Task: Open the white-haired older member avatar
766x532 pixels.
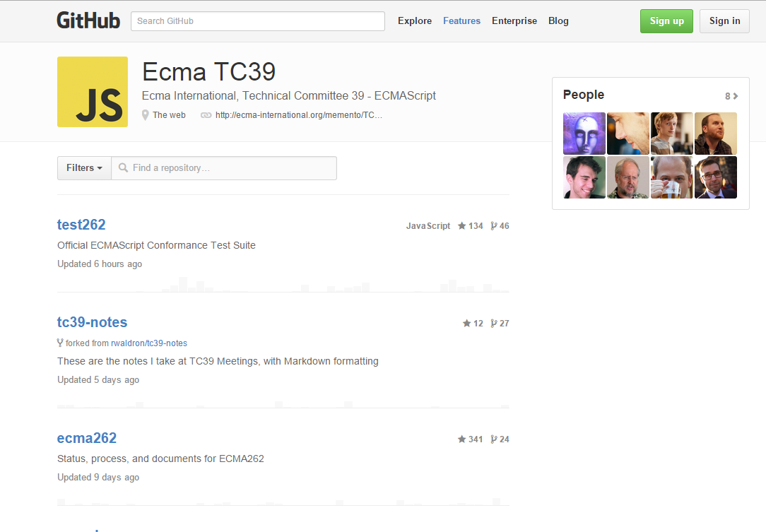Action: tap(628, 177)
